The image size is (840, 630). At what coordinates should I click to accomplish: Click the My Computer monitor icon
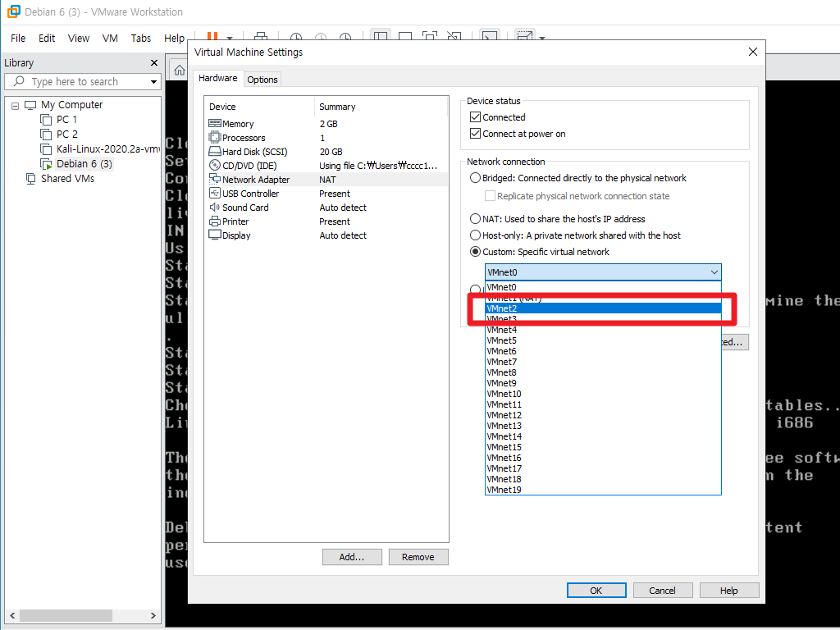(x=30, y=105)
